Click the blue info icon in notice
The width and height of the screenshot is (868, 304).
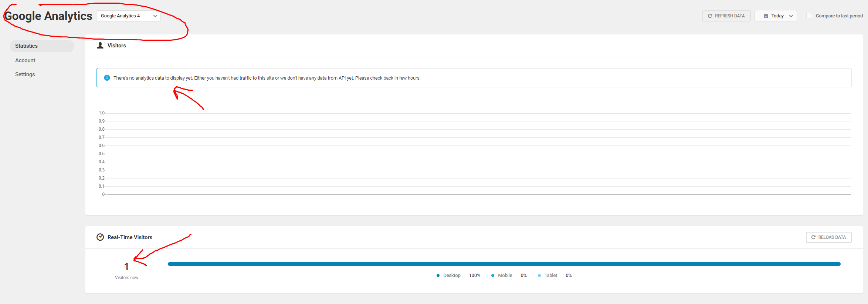click(x=107, y=78)
